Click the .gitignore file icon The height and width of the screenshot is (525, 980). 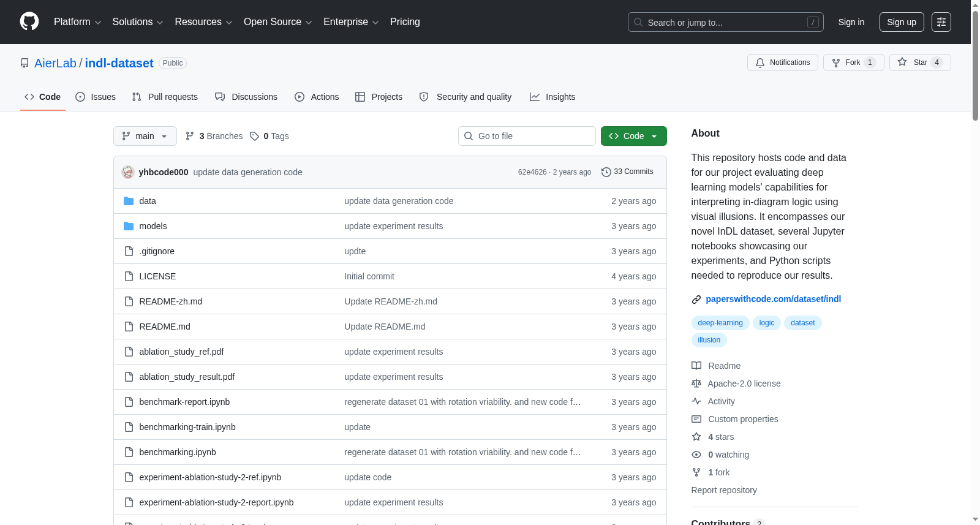pyautogui.click(x=129, y=251)
